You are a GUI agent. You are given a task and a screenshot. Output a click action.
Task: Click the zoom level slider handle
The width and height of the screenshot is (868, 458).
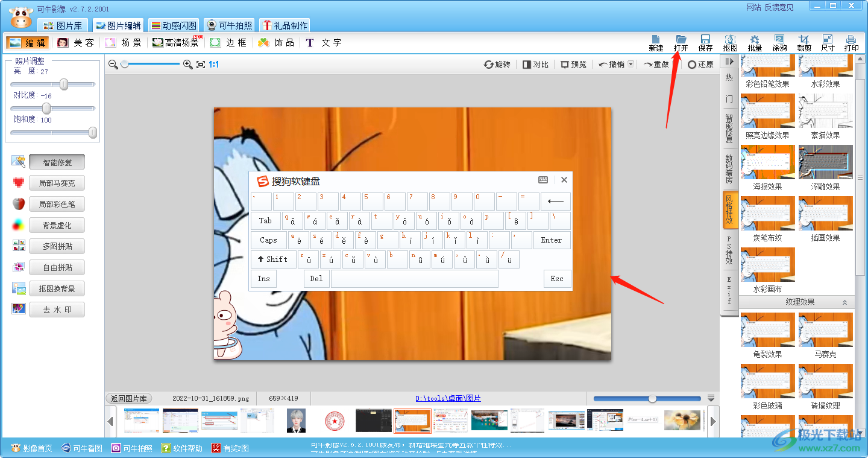124,64
